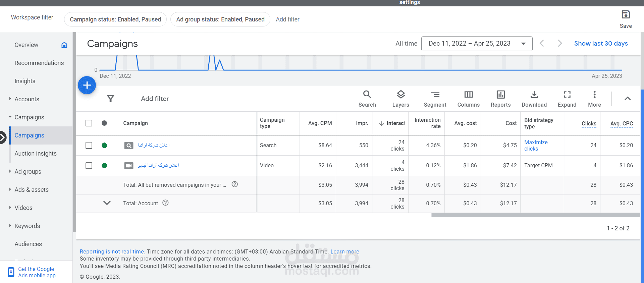Expand Accounts in the sidebar
This screenshot has height=283, width=644.
[10, 99]
